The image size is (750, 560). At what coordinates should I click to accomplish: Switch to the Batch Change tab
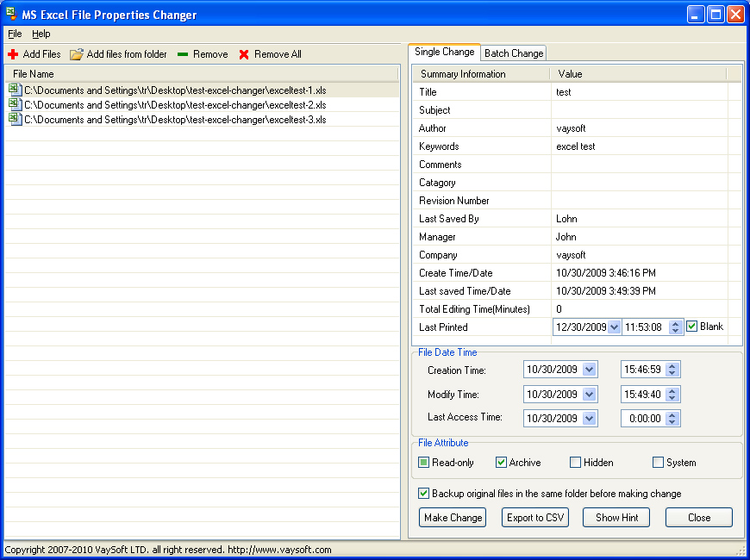[x=514, y=53]
